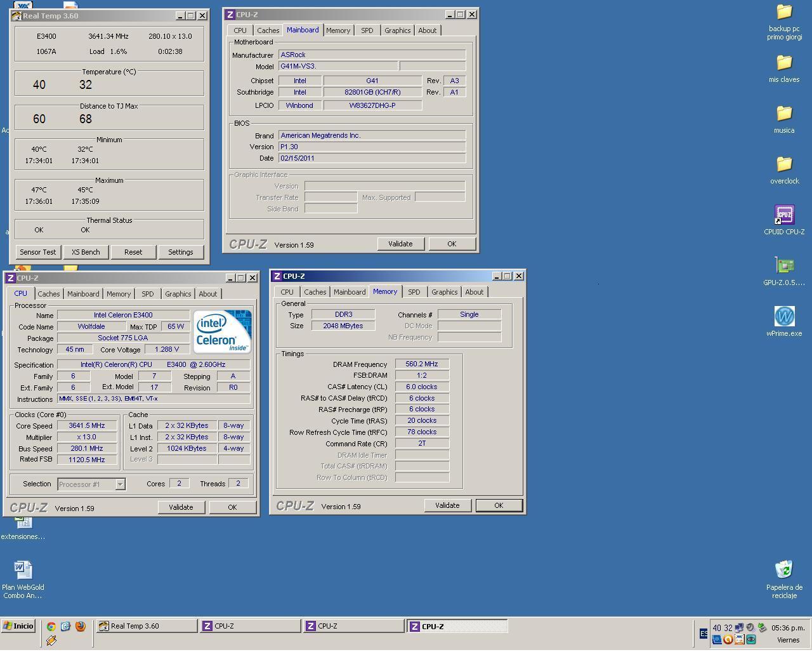The width and height of the screenshot is (812, 652).
Task: Click Validate in CPU-Z CPU window
Action: point(181,507)
